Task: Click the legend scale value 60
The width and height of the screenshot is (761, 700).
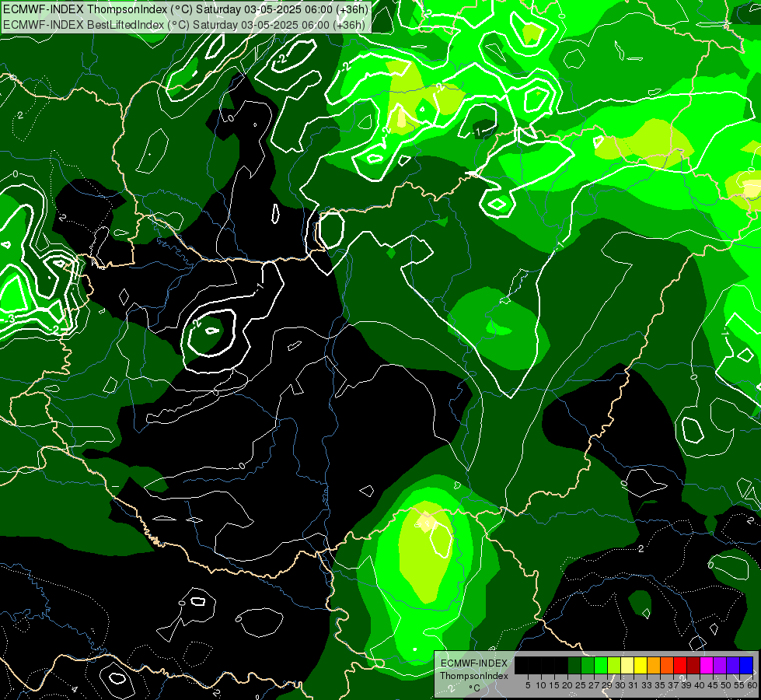Action: 752,685
